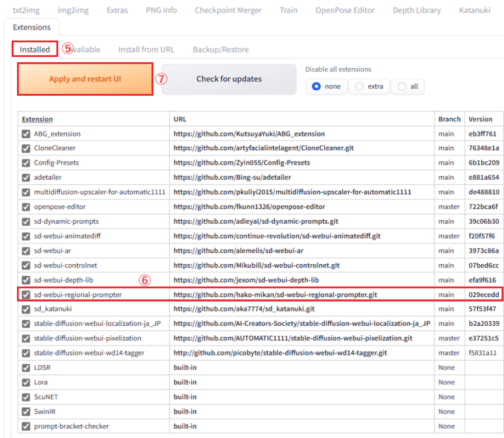
Task: Go to the Backup/Restore sub-tab
Action: tap(220, 50)
